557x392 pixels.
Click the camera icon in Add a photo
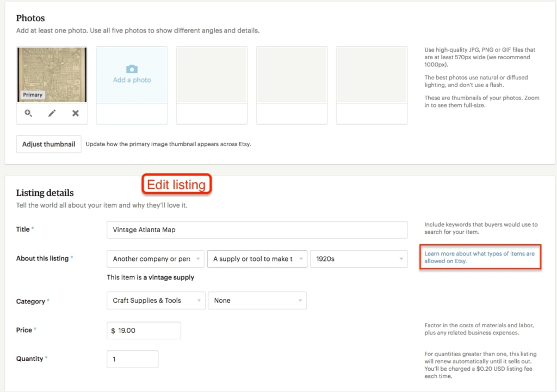132,69
